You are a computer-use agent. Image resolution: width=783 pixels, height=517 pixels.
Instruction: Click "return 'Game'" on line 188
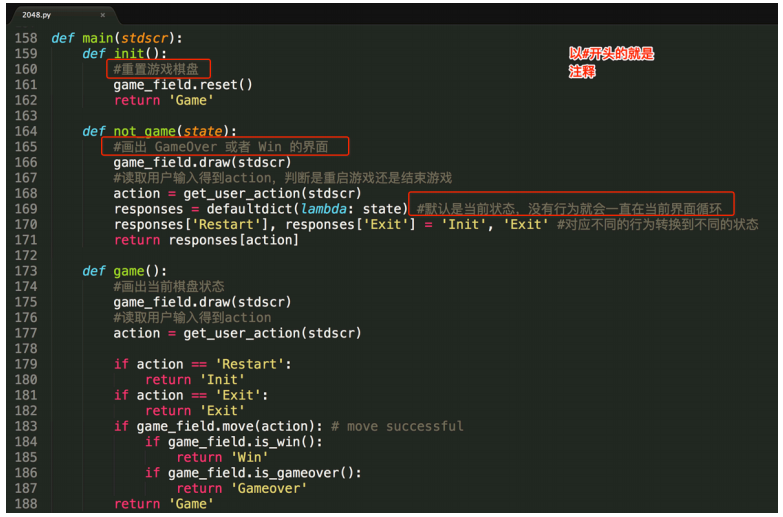click(164, 504)
